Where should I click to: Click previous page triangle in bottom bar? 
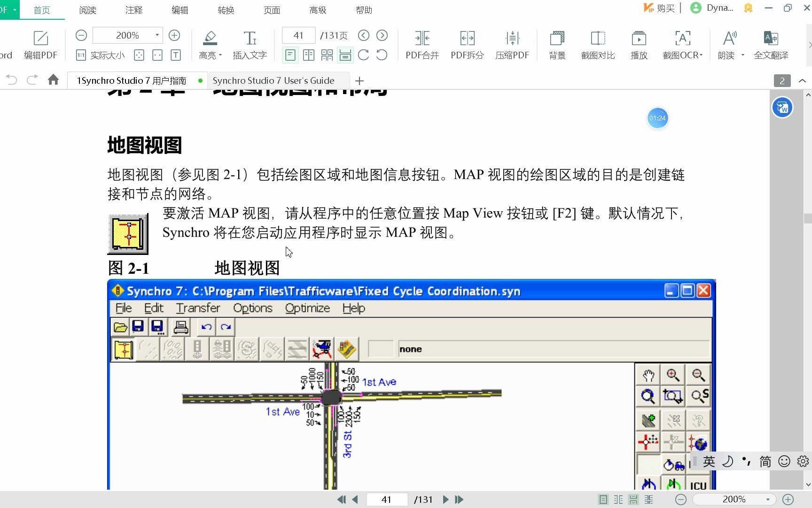(355, 500)
